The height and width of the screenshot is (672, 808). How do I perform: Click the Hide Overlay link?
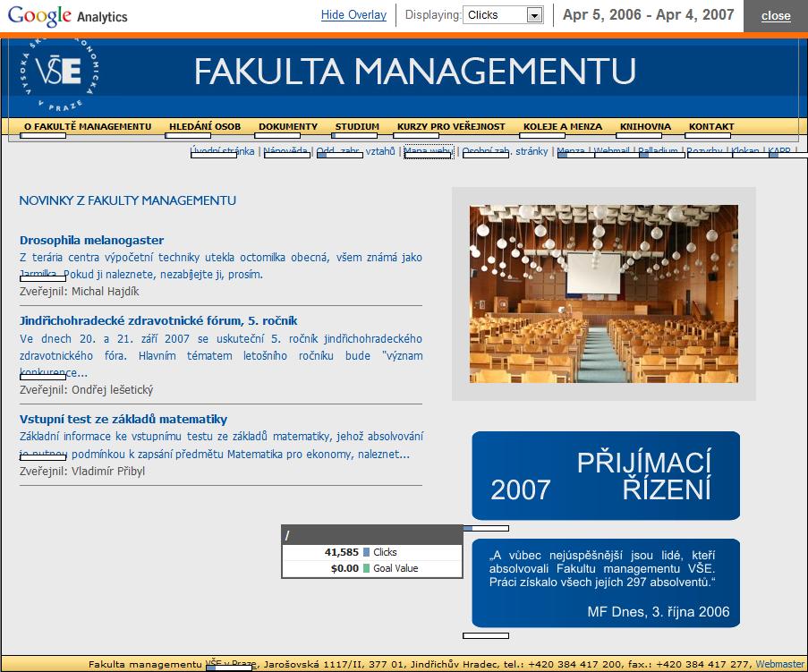[353, 15]
